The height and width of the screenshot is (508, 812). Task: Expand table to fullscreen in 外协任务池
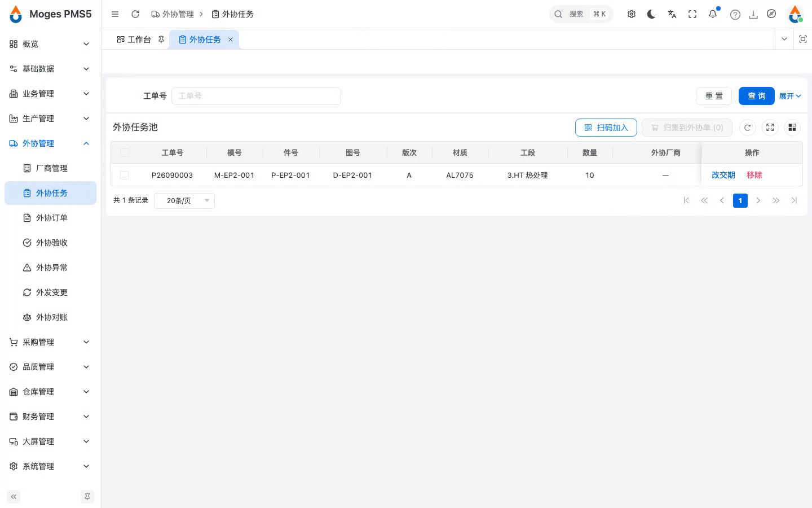click(770, 128)
